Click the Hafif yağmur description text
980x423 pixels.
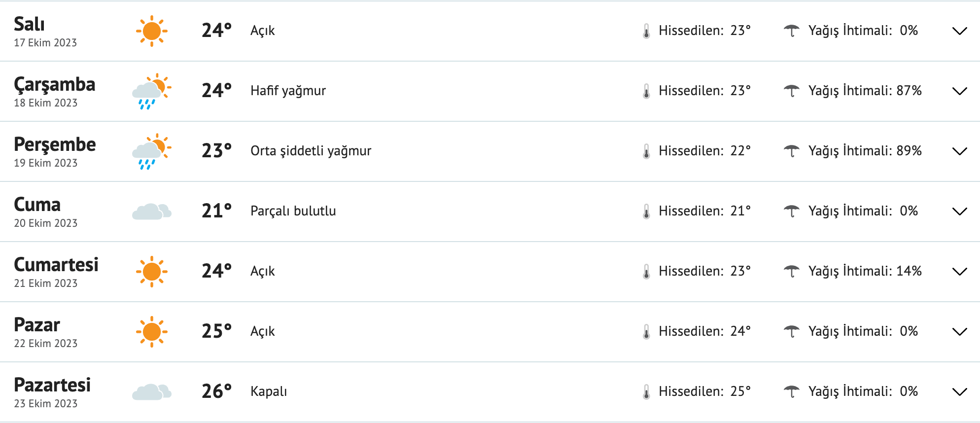click(288, 91)
